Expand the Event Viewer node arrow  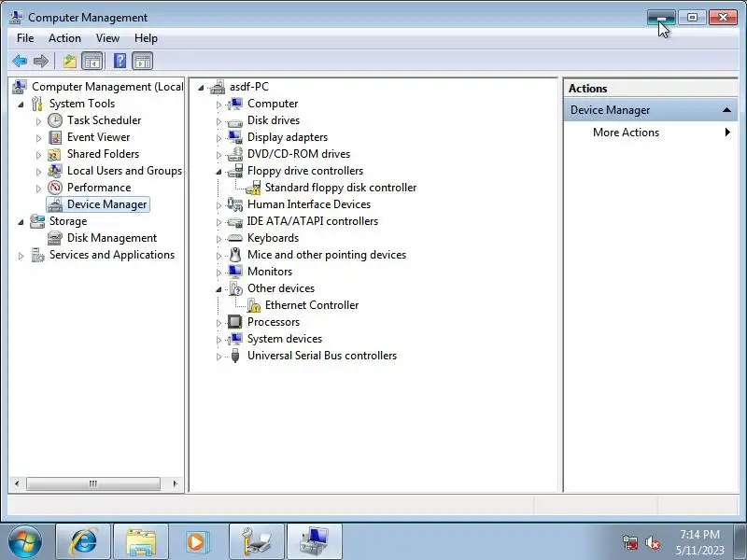38,138
